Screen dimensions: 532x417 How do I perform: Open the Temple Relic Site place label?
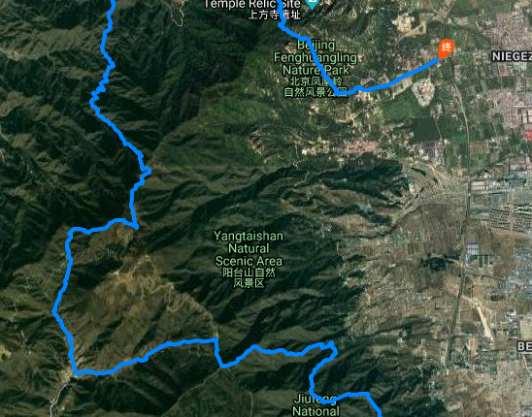point(252,5)
